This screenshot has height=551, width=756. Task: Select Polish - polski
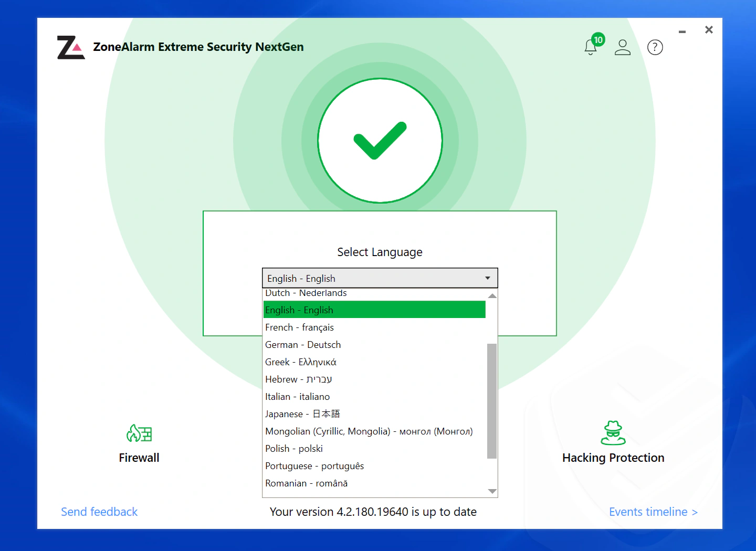(x=374, y=449)
